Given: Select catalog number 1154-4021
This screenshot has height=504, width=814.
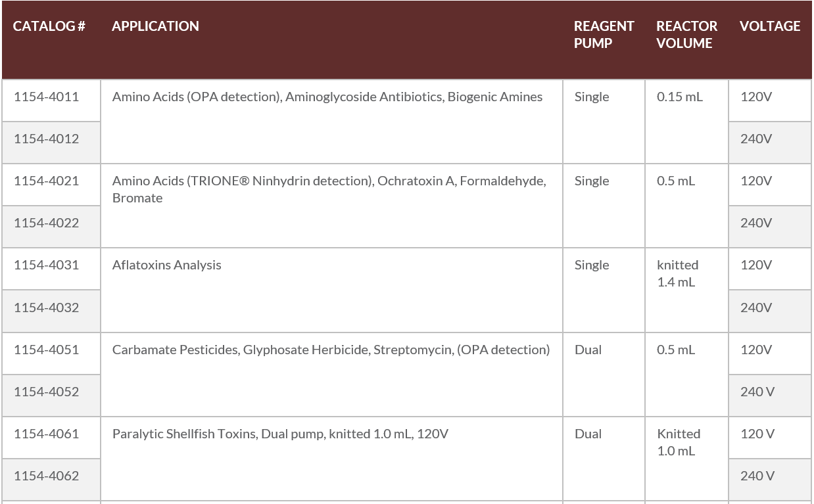Looking at the screenshot, I should tap(46, 181).
